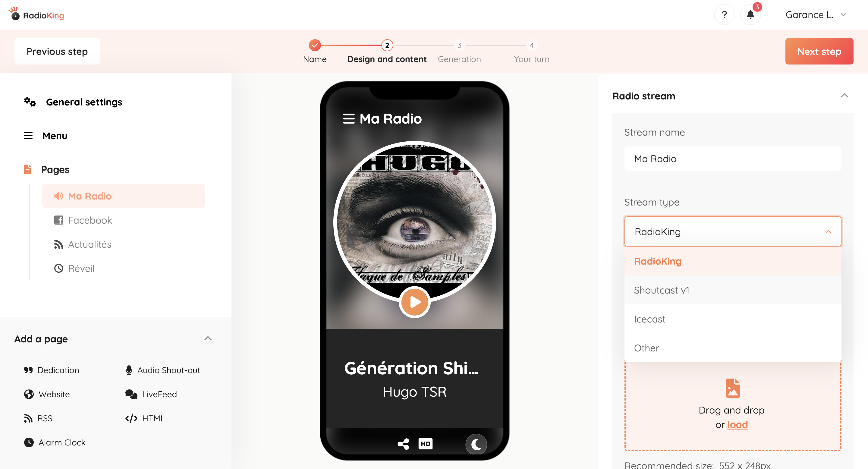
Task: Open the Garance L. account dropdown
Action: coord(816,15)
